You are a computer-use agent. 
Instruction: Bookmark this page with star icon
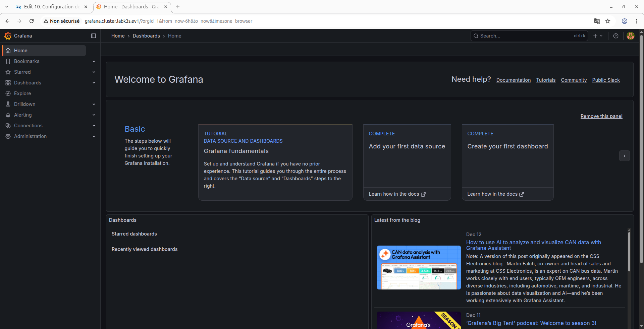[608, 21]
